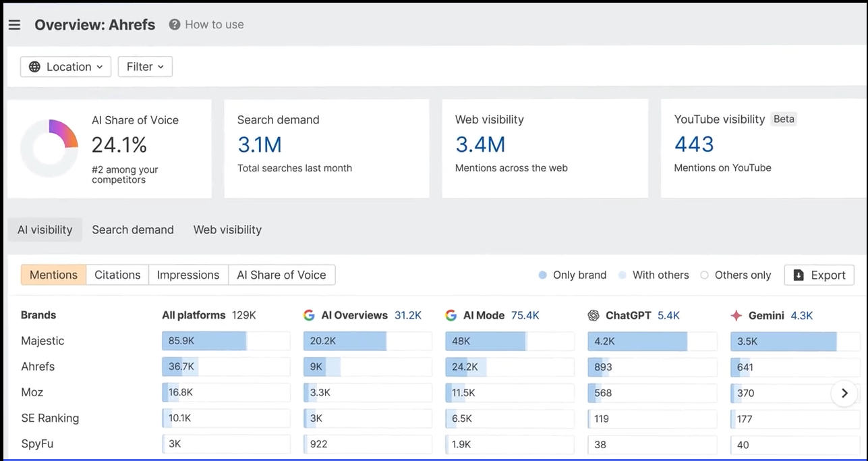Click the Google icon beside AI Mode
The image size is (868, 461).
451,315
